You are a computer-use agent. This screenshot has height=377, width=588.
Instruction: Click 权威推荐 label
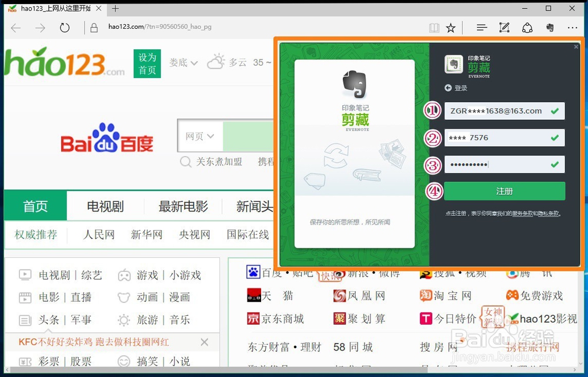pyautogui.click(x=36, y=235)
